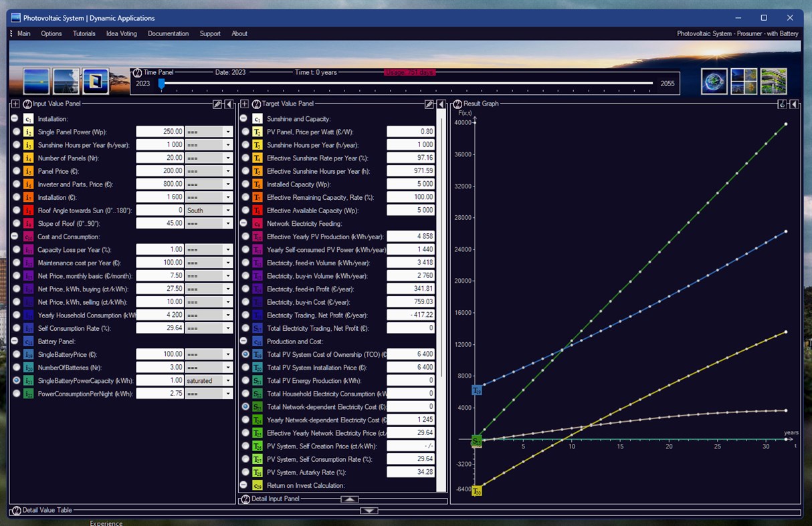Select the SingleBatteryPowerCapacity radio button
The width and height of the screenshot is (812, 526).
(x=16, y=380)
